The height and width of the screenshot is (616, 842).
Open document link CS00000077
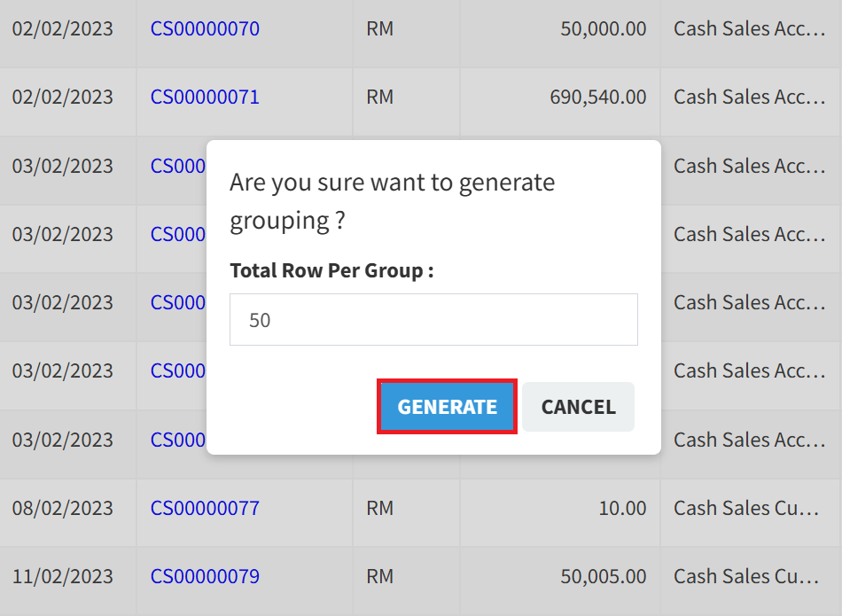[x=205, y=508]
